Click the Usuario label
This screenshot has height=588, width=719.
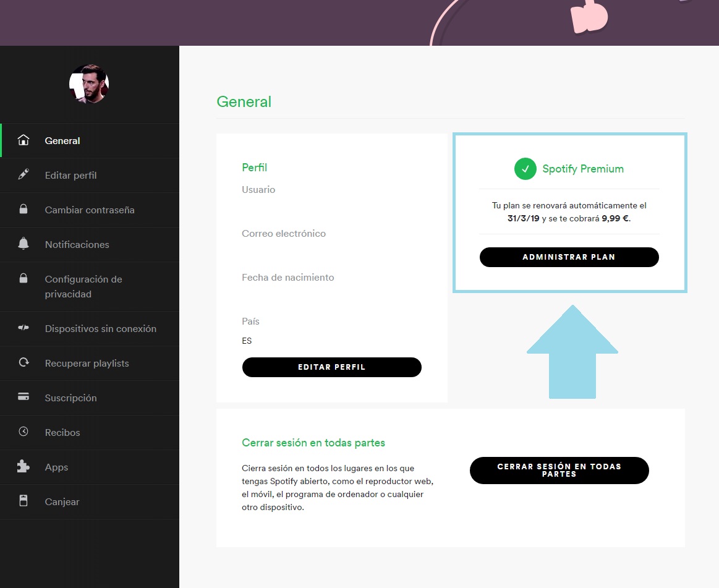(x=258, y=189)
